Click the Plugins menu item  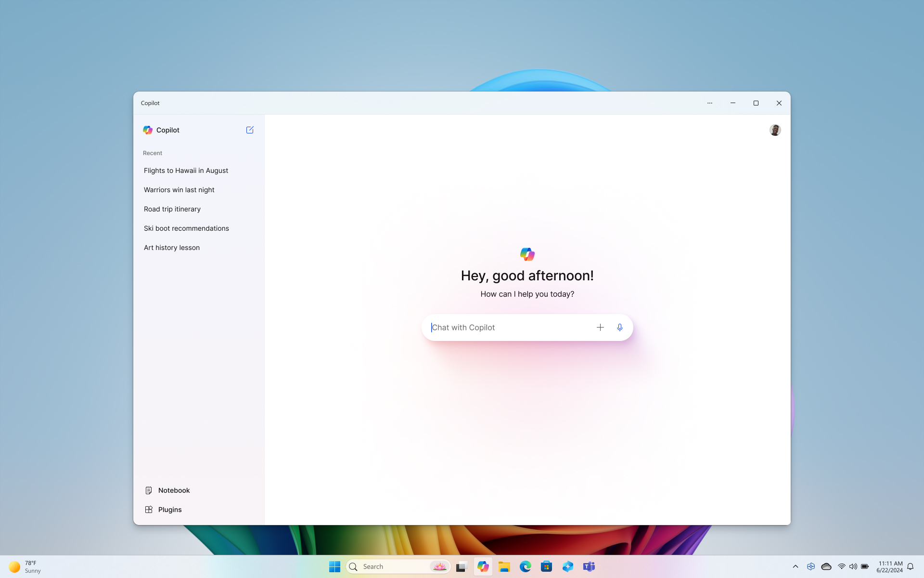click(x=170, y=510)
